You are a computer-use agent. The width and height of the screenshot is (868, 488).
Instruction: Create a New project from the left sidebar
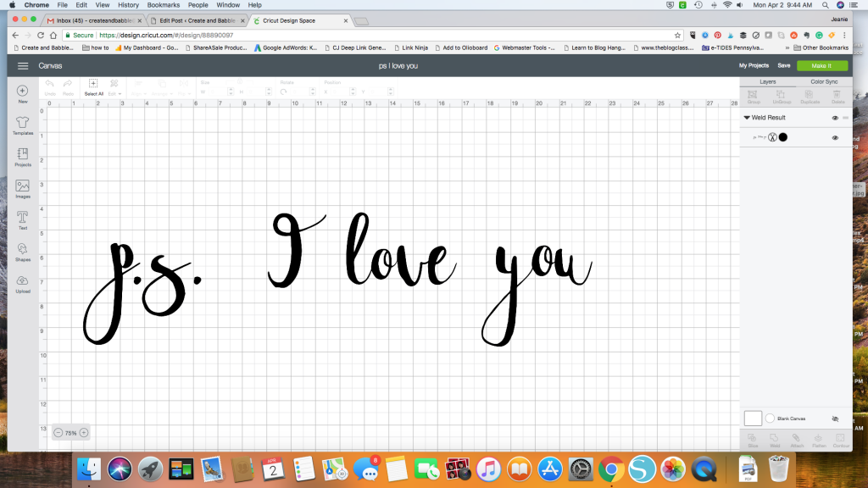(x=23, y=93)
